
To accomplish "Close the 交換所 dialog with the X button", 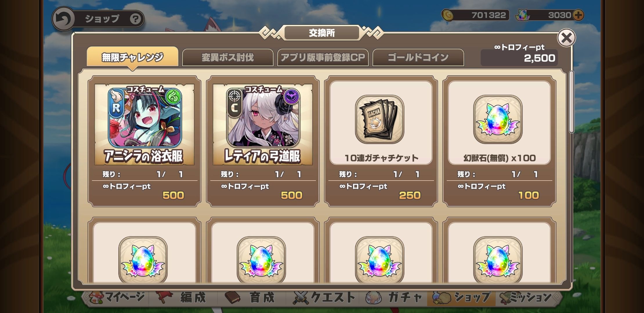I will pos(566,38).
